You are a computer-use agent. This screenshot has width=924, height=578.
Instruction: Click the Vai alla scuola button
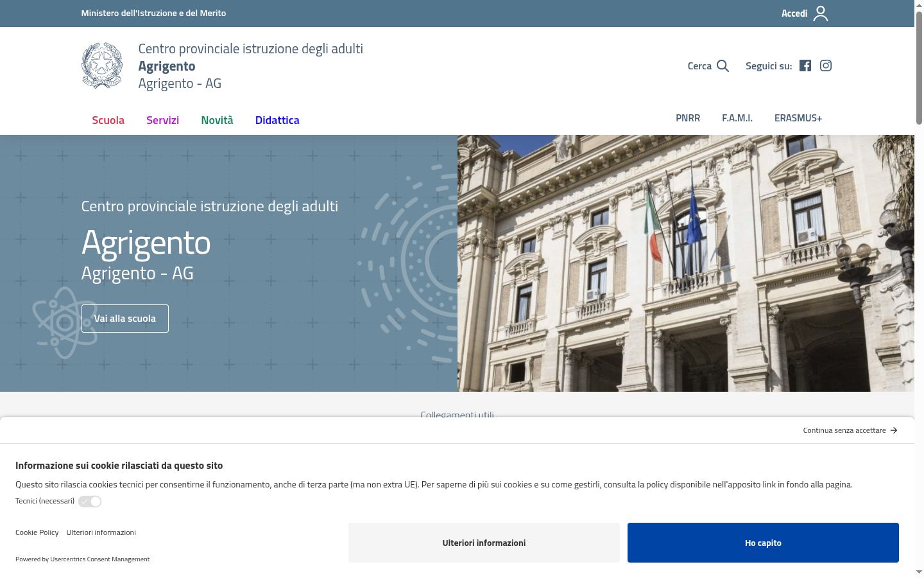coord(125,319)
